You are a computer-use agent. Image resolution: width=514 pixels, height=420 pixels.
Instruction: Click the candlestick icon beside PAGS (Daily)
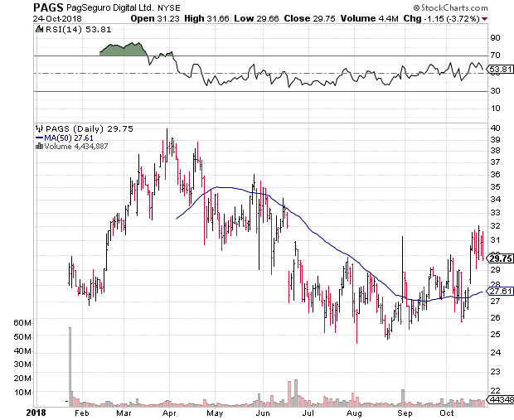click(x=37, y=129)
